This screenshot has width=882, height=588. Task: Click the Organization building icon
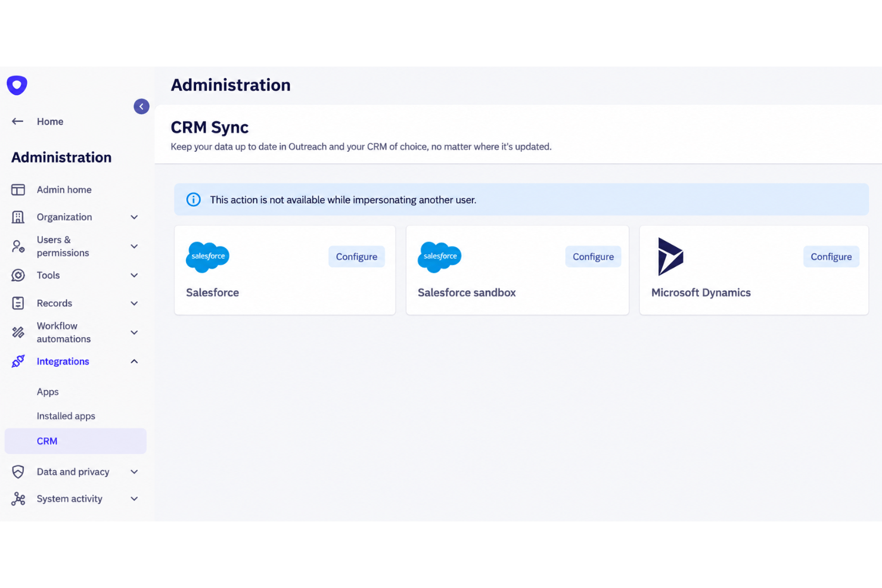tap(18, 217)
